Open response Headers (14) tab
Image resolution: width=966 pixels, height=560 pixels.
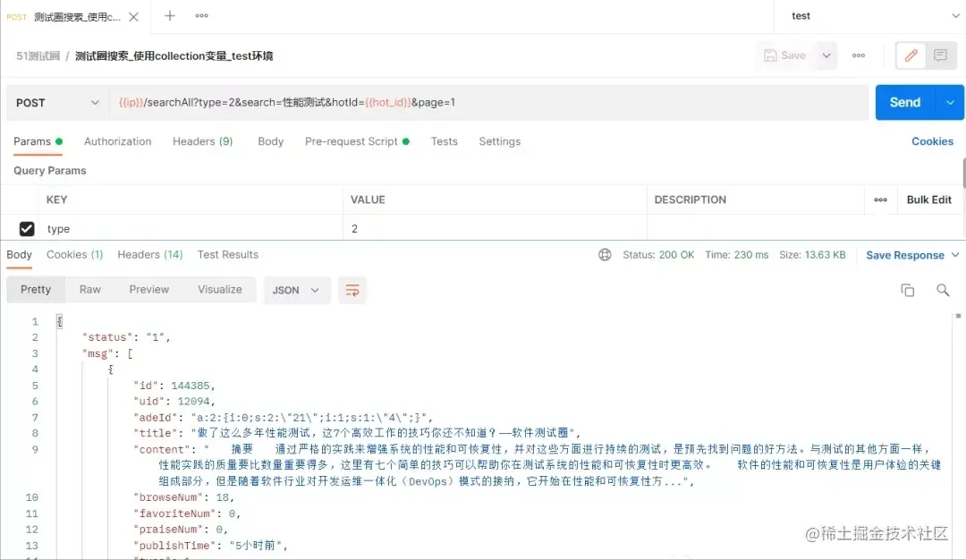coord(150,254)
